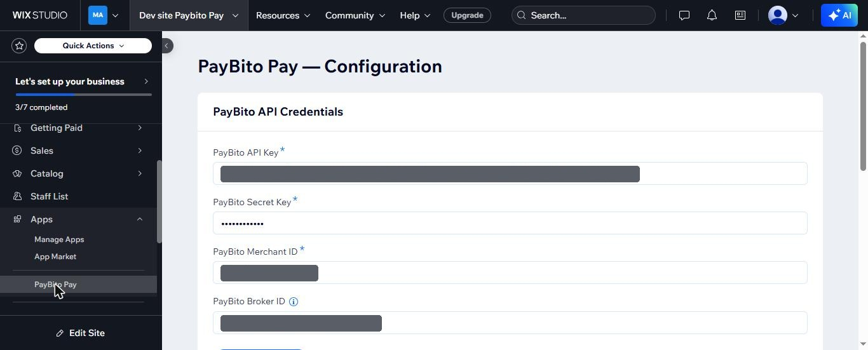Click the PayBito API Credentials heading
This screenshot has width=868, height=350.
(x=278, y=112)
